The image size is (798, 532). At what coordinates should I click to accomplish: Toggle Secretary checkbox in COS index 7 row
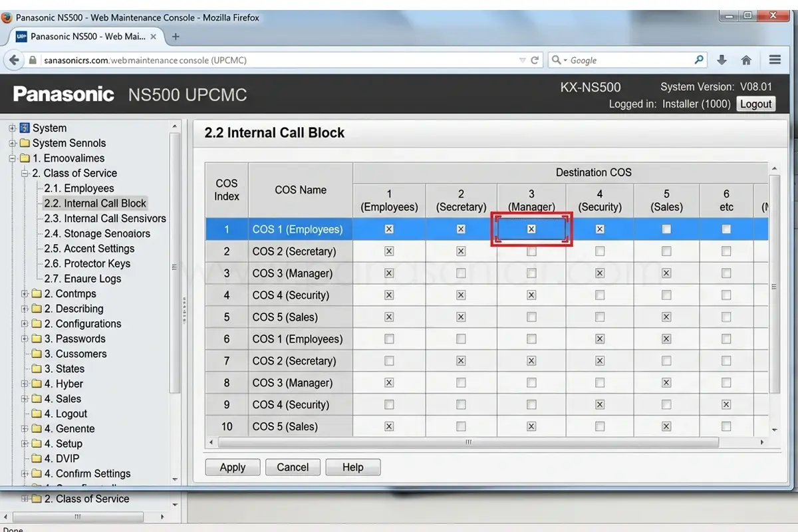[461, 361]
